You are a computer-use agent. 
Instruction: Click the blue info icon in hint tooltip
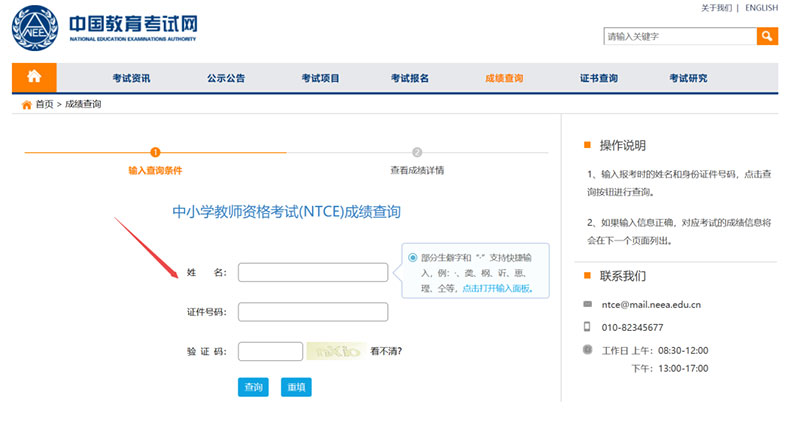pos(413,257)
